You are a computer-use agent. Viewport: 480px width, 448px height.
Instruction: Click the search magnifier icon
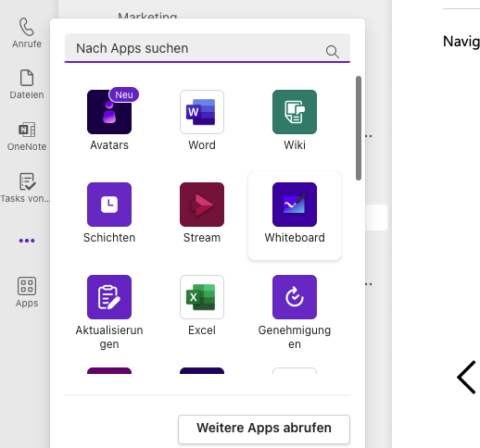click(x=333, y=52)
